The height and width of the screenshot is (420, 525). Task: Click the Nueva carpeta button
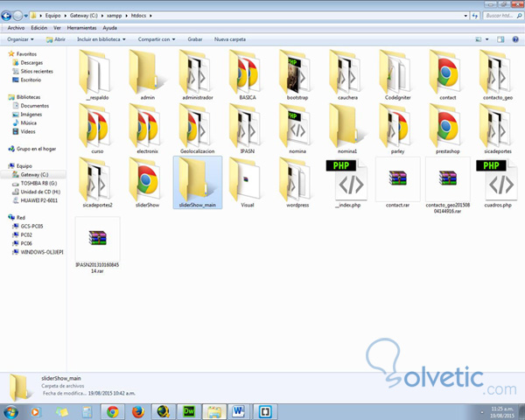pos(230,39)
